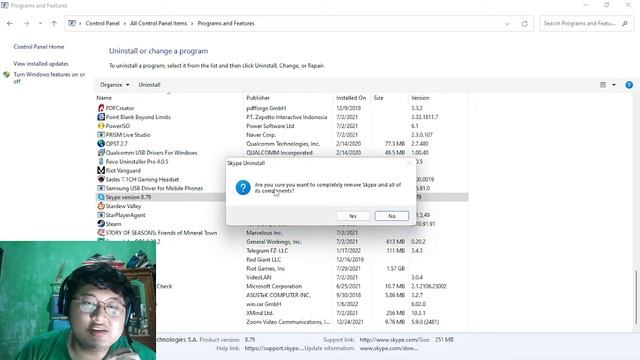This screenshot has width=640, height=360.
Task: Select 'ASUSTeK COMPUTER INC.' publisher row
Action: click(x=278, y=295)
